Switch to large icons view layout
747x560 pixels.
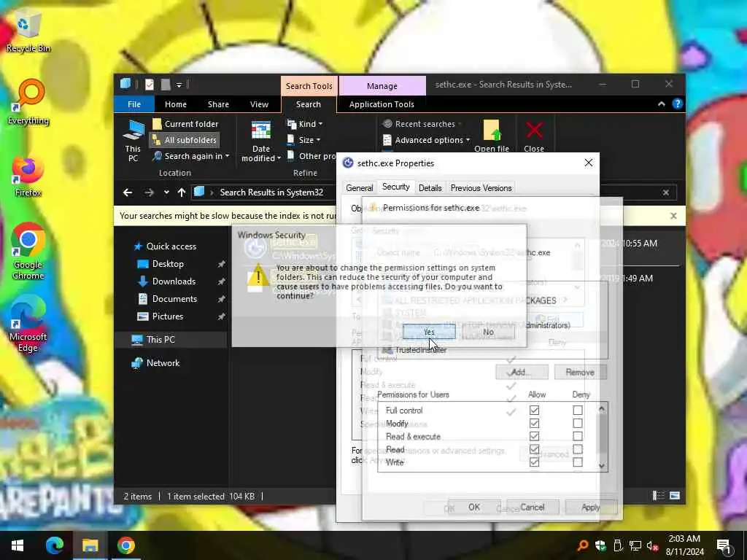coord(675,496)
